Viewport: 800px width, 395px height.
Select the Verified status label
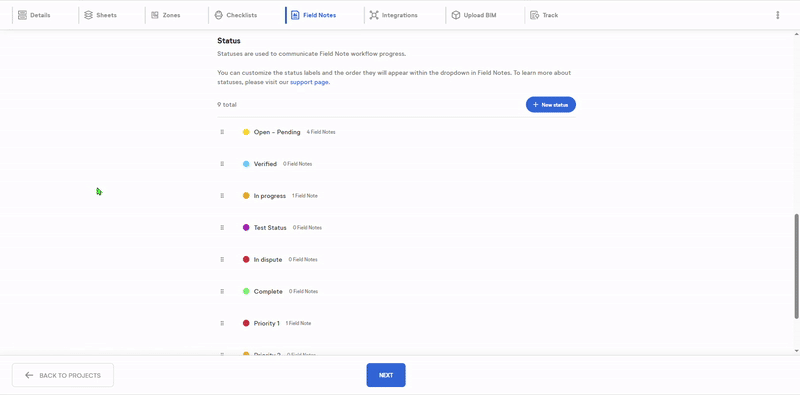[265, 164]
